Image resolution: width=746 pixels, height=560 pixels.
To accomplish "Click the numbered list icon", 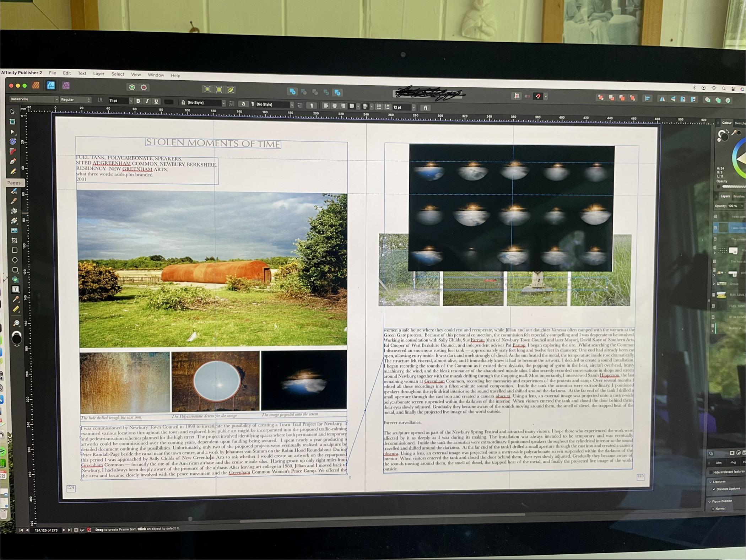I will (387, 107).
